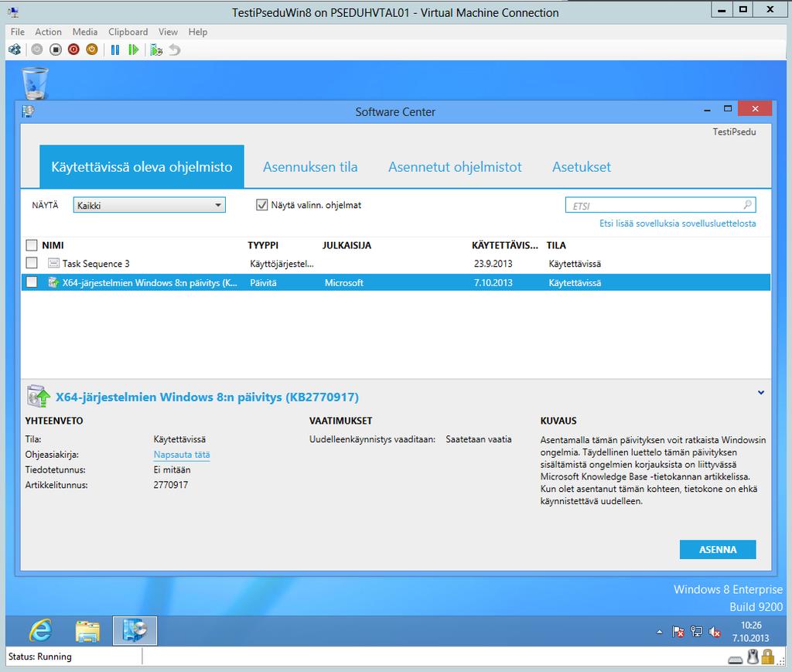The width and height of the screenshot is (792, 672).
Task: Click the X64 update row icon
Action: 53,282
